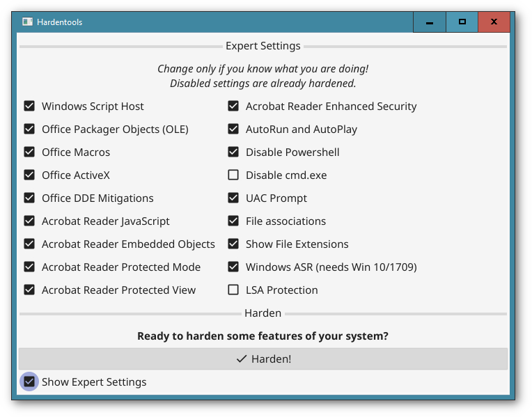This screenshot has height=417, width=532.
Task: Click the Harden! button
Action: point(263,359)
